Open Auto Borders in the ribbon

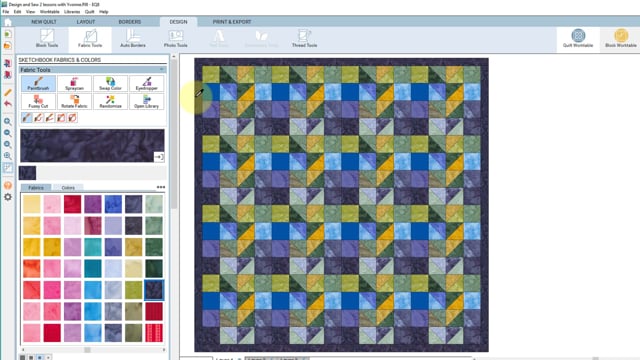pos(133,39)
